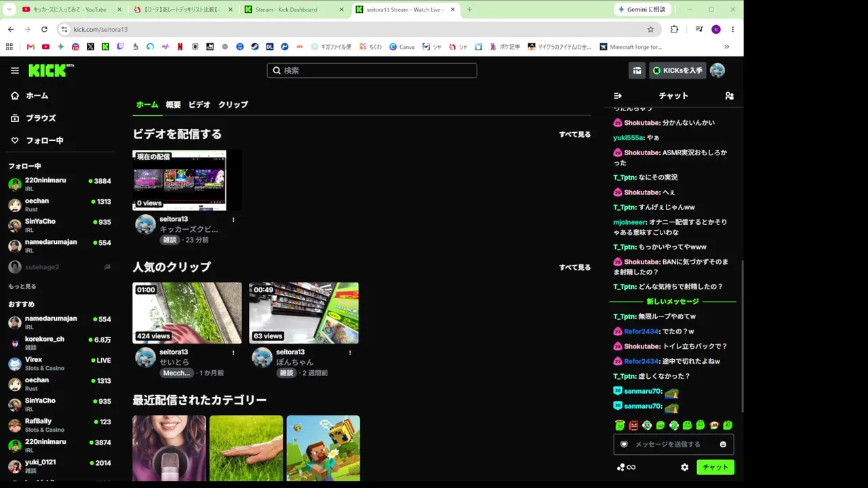Open the Kick hamburger sidebar menu
Image resolution: width=868 pixels, height=488 pixels.
(x=15, y=70)
